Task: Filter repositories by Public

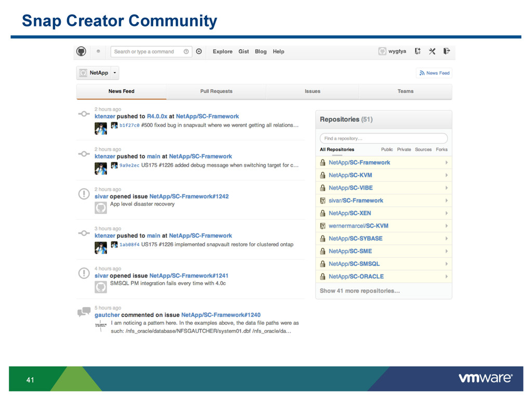Action: coord(387,149)
